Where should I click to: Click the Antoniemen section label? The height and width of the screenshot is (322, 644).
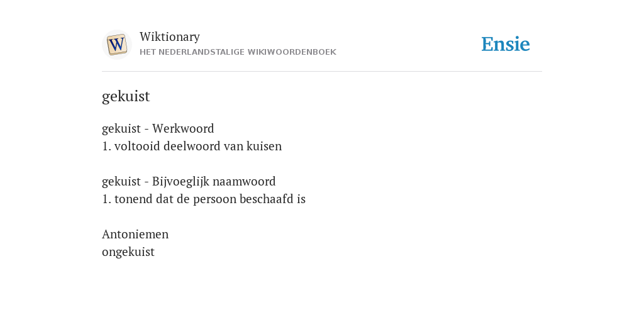135,234
